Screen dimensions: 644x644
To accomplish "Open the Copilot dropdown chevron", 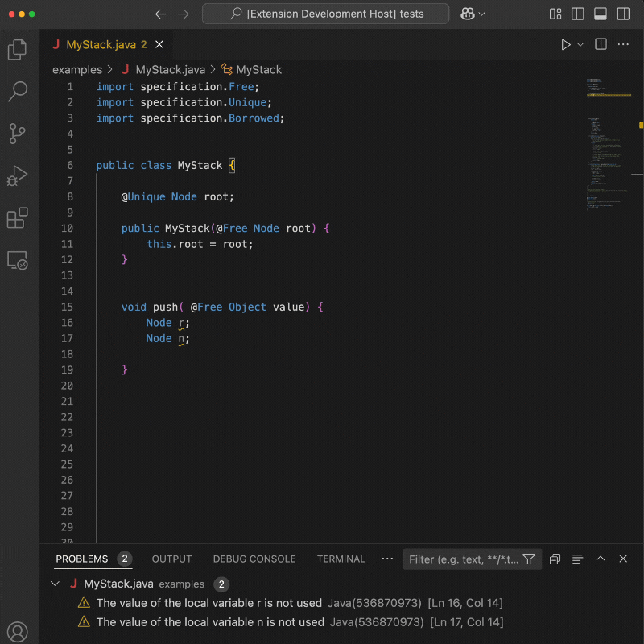I will click(x=481, y=14).
